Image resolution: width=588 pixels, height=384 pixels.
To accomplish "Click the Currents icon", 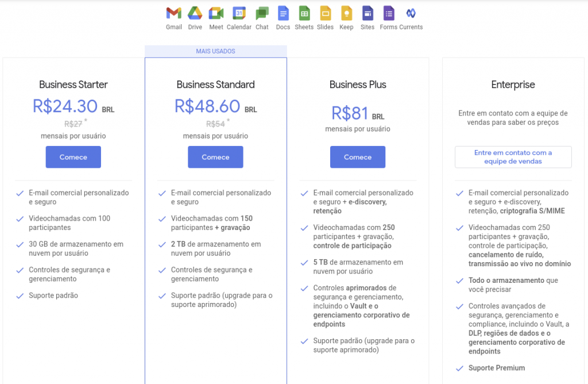I will [x=411, y=14].
